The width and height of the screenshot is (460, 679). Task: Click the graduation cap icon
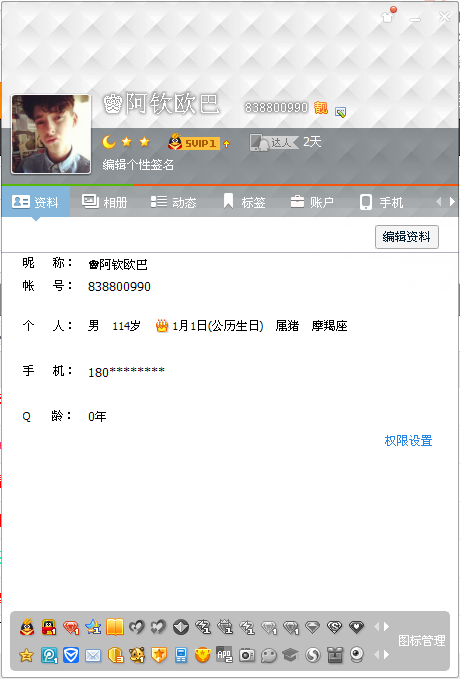[x=290, y=655]
